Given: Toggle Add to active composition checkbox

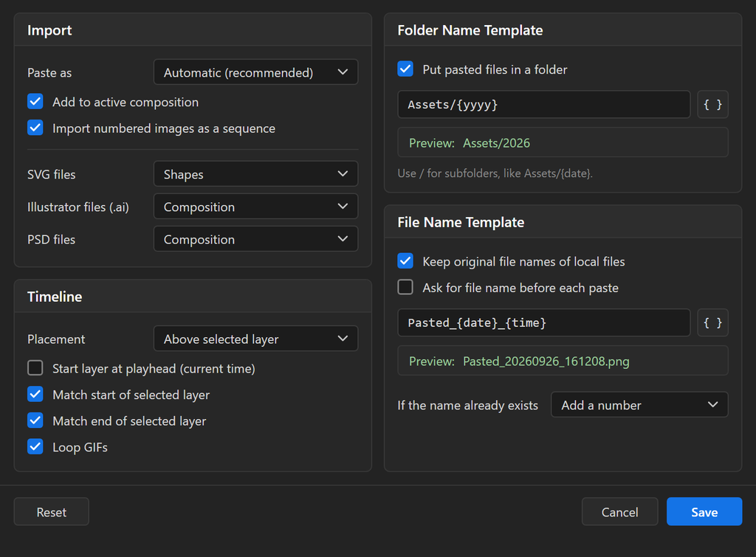Looking at the screenshot, I should click(x=35, y=102).
